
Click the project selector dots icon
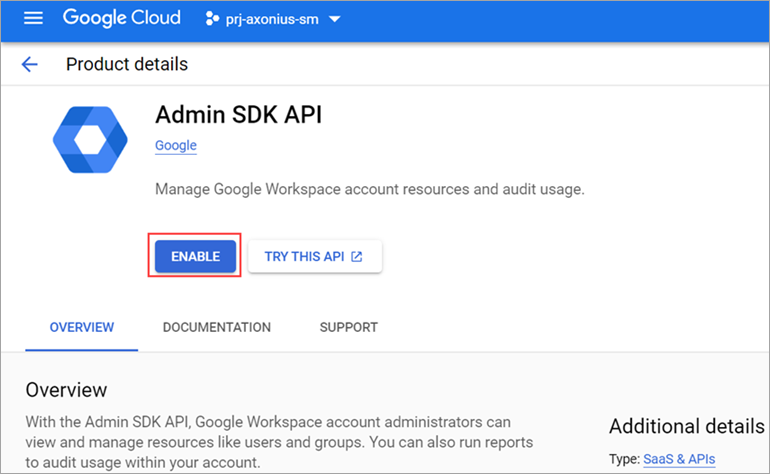(x=212, y=19)
